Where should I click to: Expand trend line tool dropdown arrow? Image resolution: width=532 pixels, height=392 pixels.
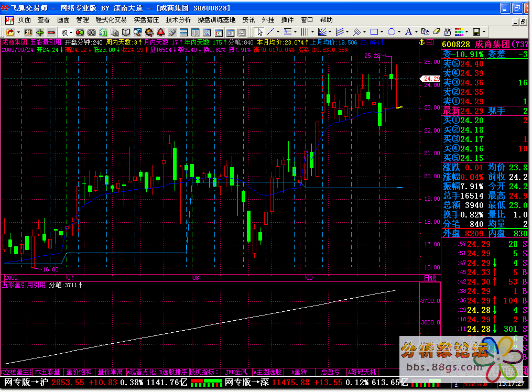(278, 32)
